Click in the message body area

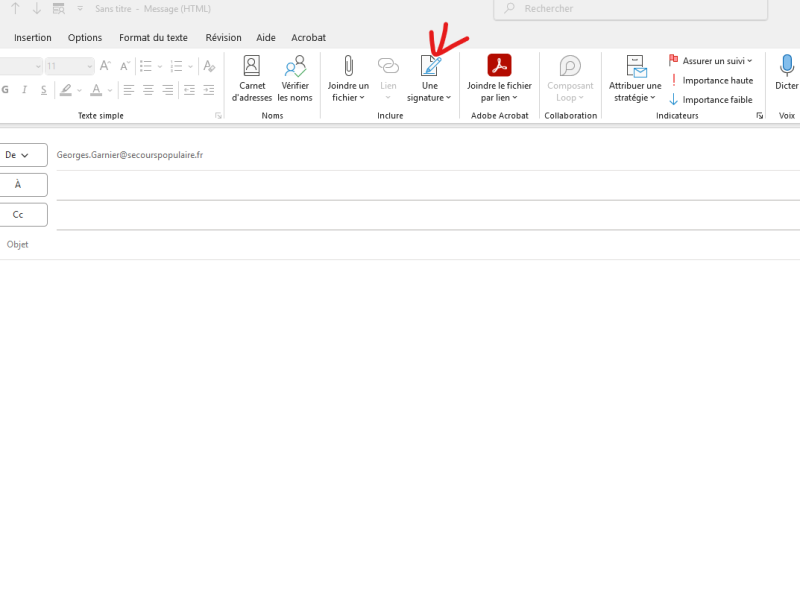[x=400, y=429]
